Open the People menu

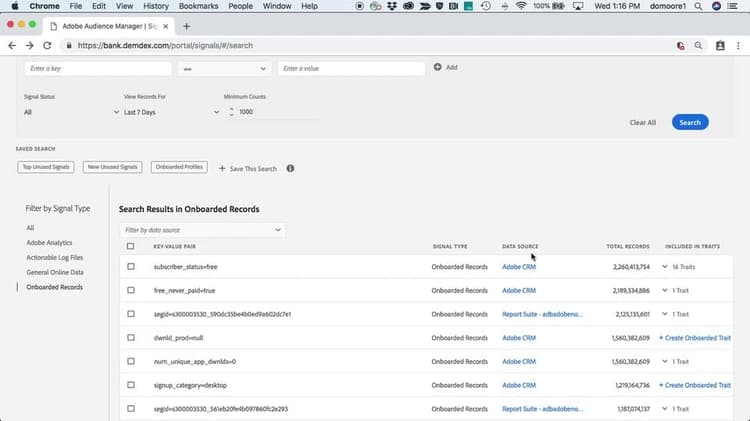240,6
